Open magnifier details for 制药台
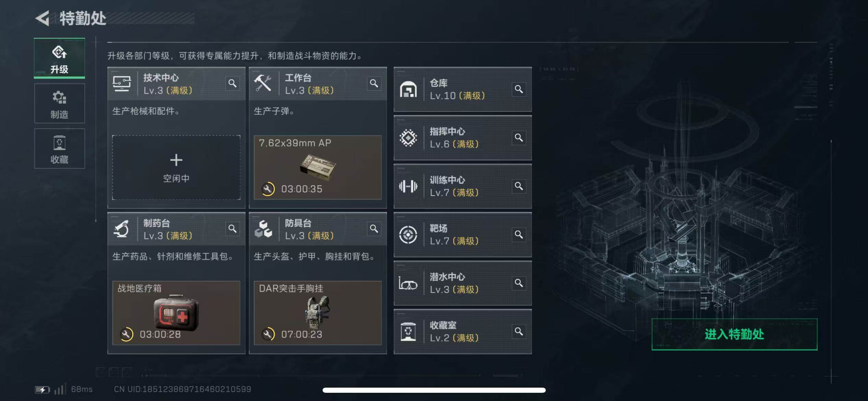The width and height of the screenshot is (868, 401). point(232,229)
